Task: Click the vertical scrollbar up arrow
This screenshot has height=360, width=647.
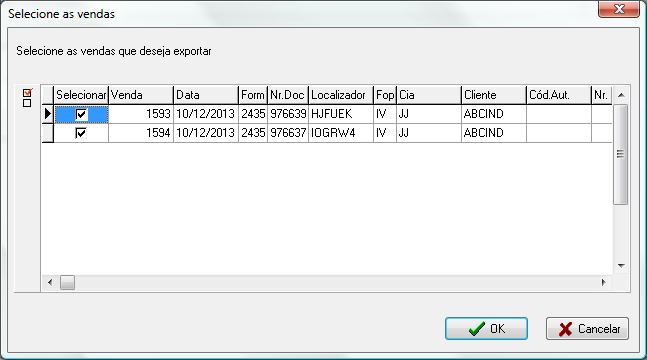Action: [621, 95]
